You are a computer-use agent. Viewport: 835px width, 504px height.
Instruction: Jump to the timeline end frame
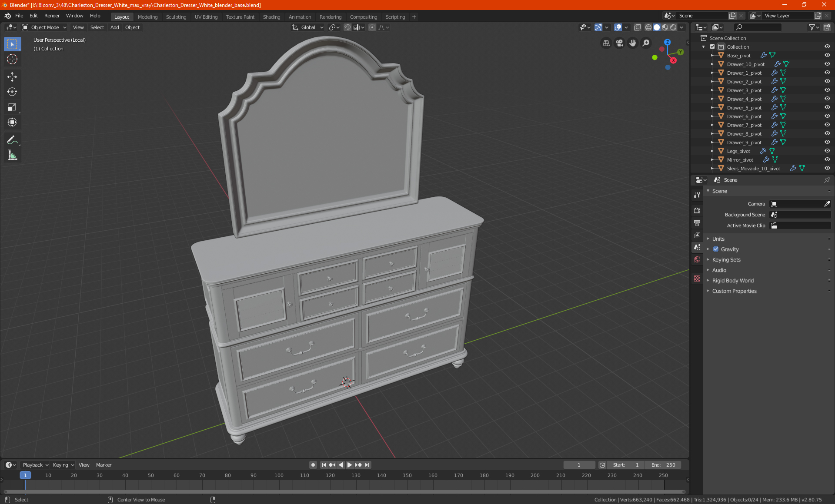point(367,465)
